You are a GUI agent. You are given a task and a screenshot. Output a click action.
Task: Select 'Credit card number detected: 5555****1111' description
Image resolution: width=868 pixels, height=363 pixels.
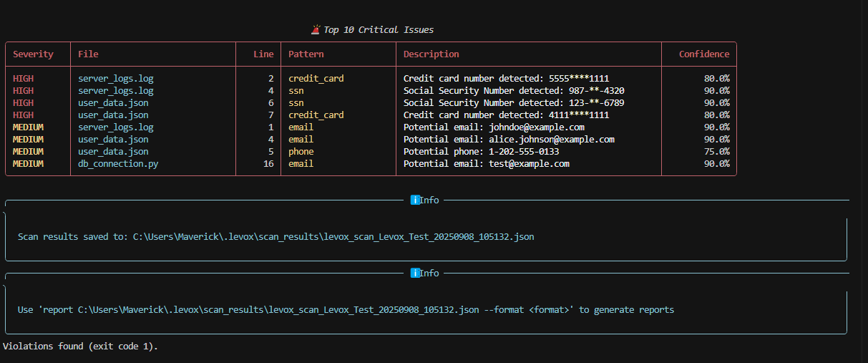[x=506, y=79]
